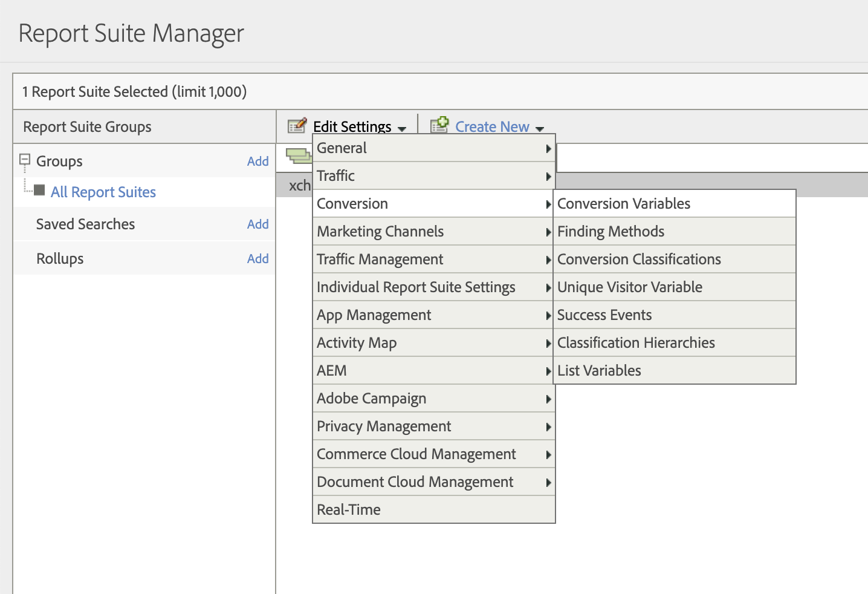Open List Variables option
This screenshot has height=594, width=868.
click(x=598, y=371)
